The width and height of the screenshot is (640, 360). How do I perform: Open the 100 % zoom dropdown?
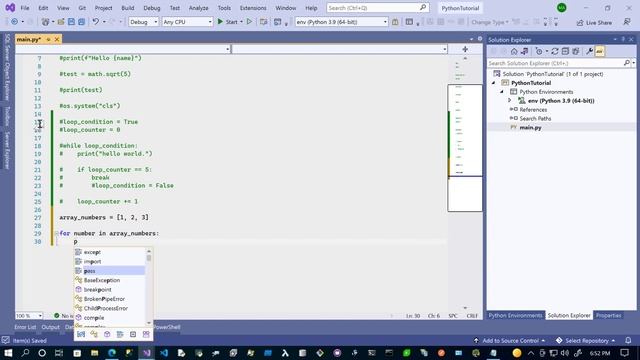[x=29, y=316]
